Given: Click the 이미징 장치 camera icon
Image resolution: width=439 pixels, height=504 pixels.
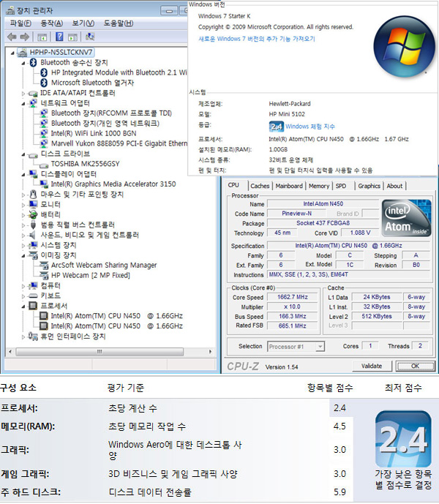Looking at the screenshot, I should click(x=33, y=255).
